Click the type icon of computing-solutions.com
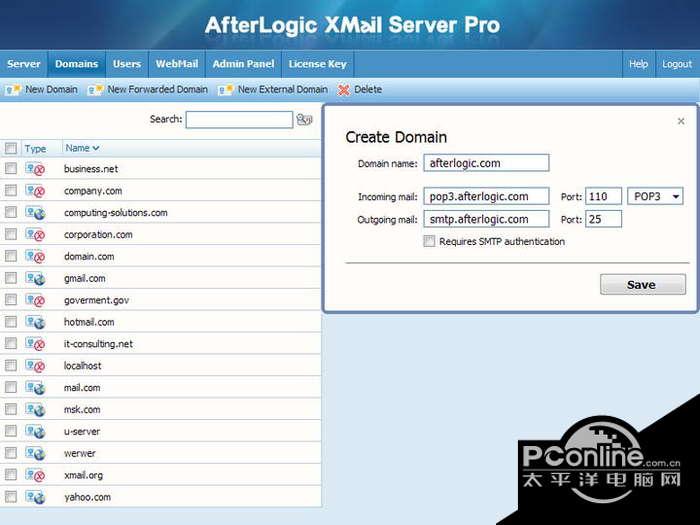This screenshot has height=525, width=700. (35, 212)
